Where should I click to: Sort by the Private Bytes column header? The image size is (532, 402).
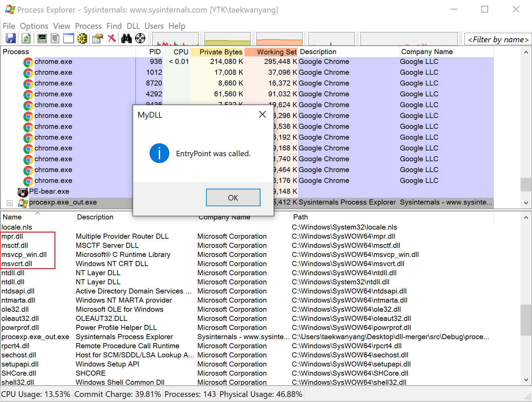[x=217, y=52]
